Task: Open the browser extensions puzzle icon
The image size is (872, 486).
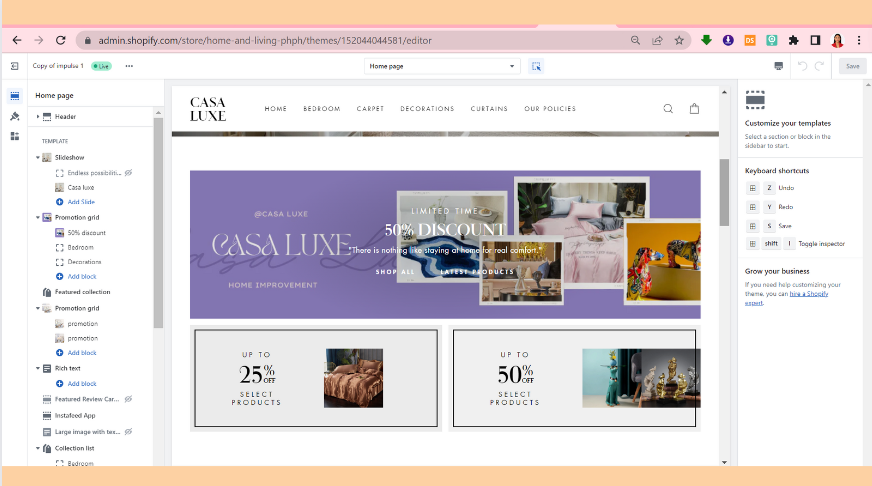Action: pos(794,40)
